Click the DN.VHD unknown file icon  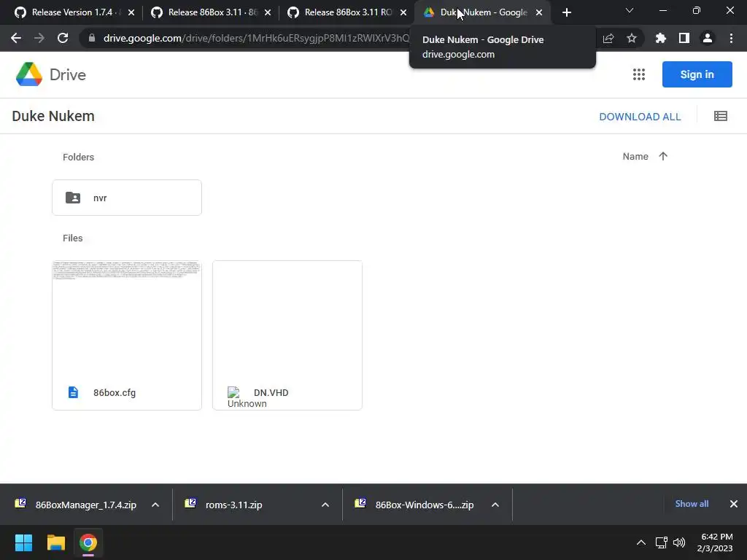click(x=233, y=392)
